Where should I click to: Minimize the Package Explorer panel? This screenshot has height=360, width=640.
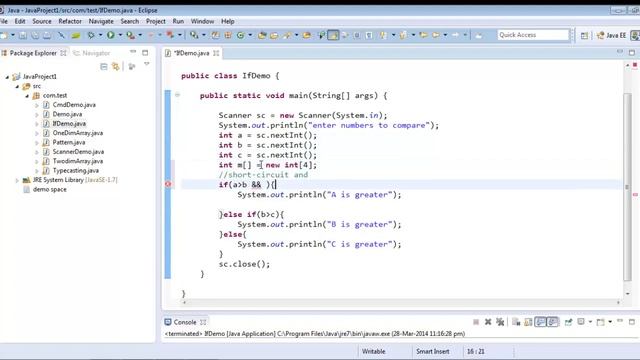tap(133, 52)
